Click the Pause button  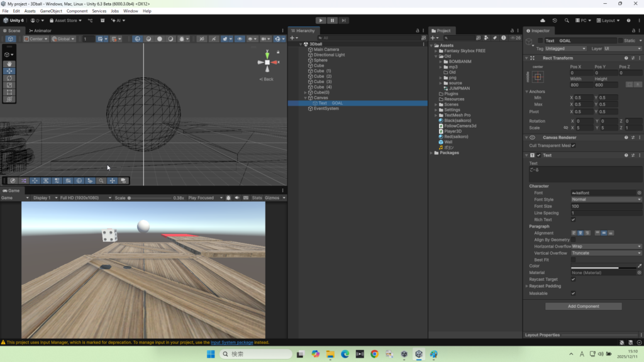(x=332, y=20)
